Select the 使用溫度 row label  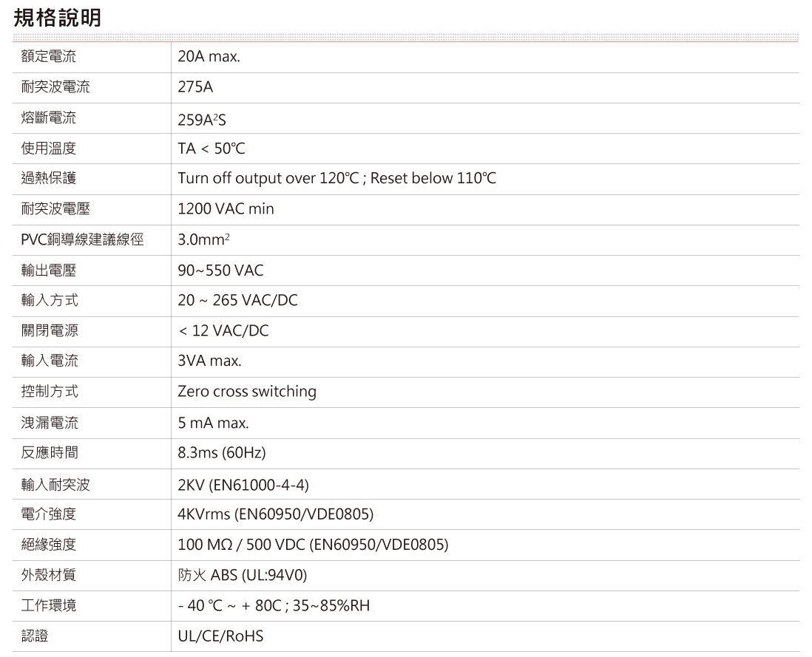48,149
